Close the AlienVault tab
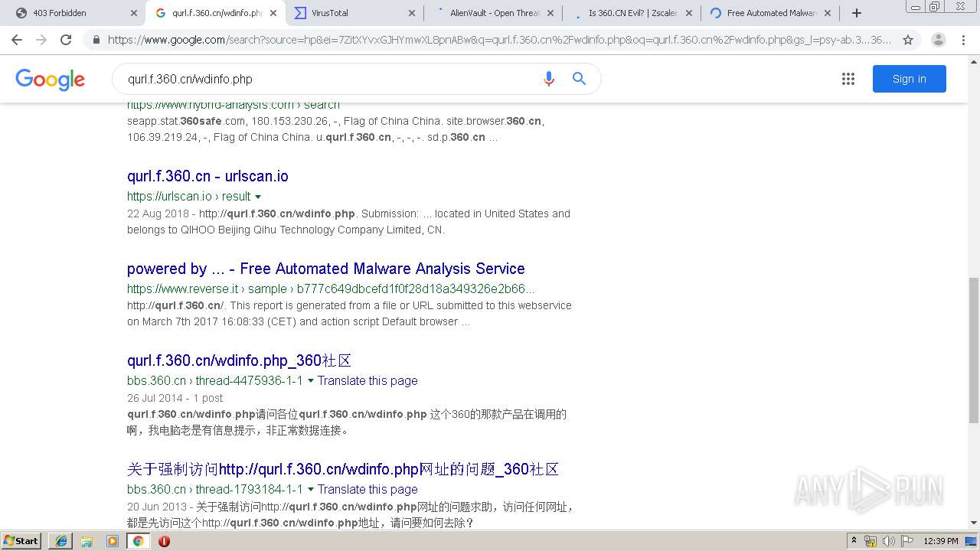Screen dimensions: 980x551 point(550,13)
